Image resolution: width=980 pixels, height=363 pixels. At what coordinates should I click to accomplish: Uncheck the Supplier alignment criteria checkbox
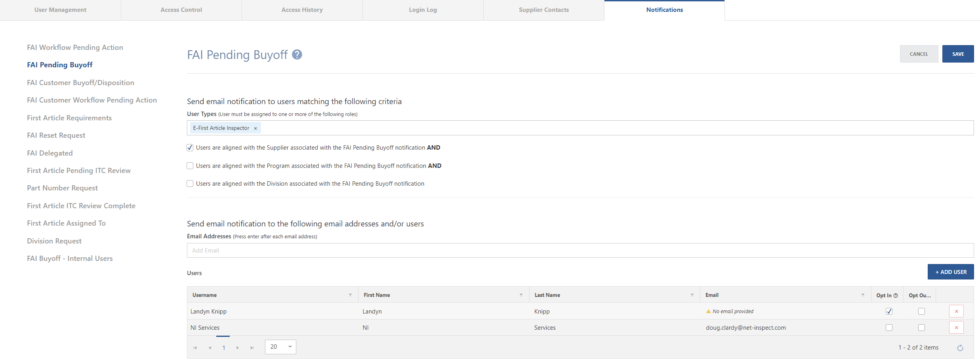click(x=190, y=147)
